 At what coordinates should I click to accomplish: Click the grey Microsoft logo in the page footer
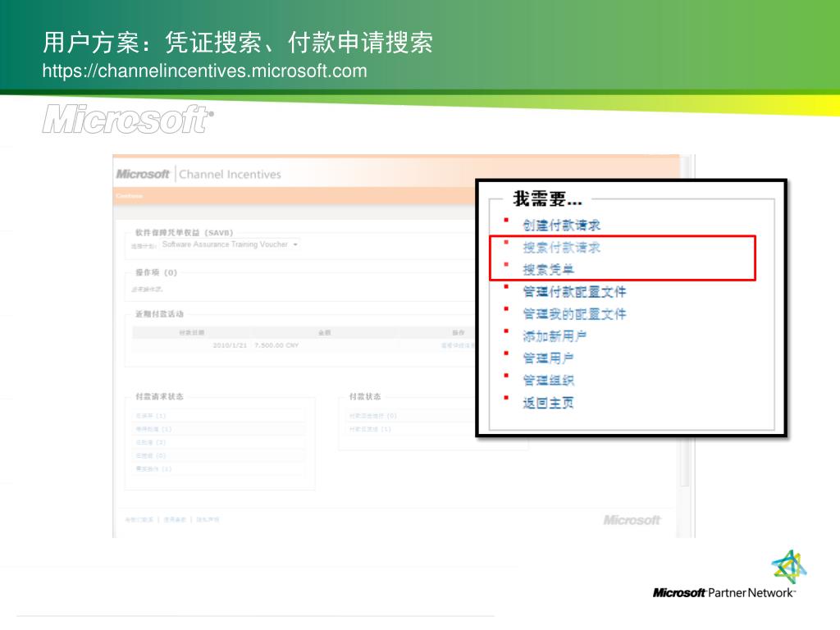coord(632,519)
